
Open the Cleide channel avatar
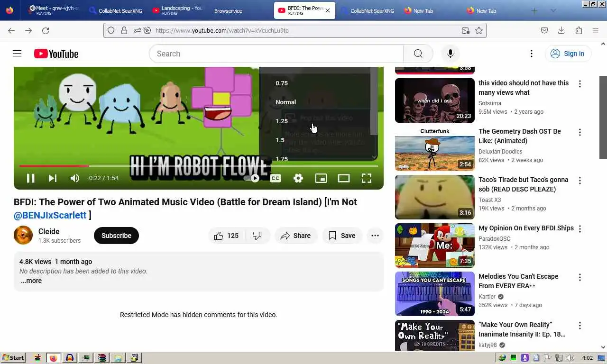click(x=23, y=236)
